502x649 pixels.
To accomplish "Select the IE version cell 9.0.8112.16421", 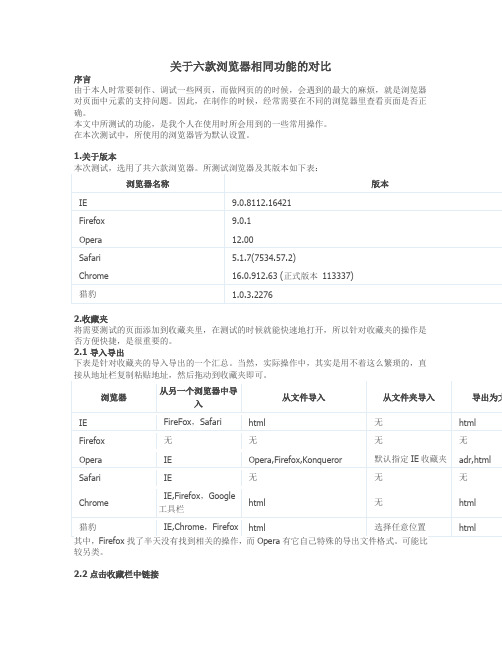I will point(262,203).
